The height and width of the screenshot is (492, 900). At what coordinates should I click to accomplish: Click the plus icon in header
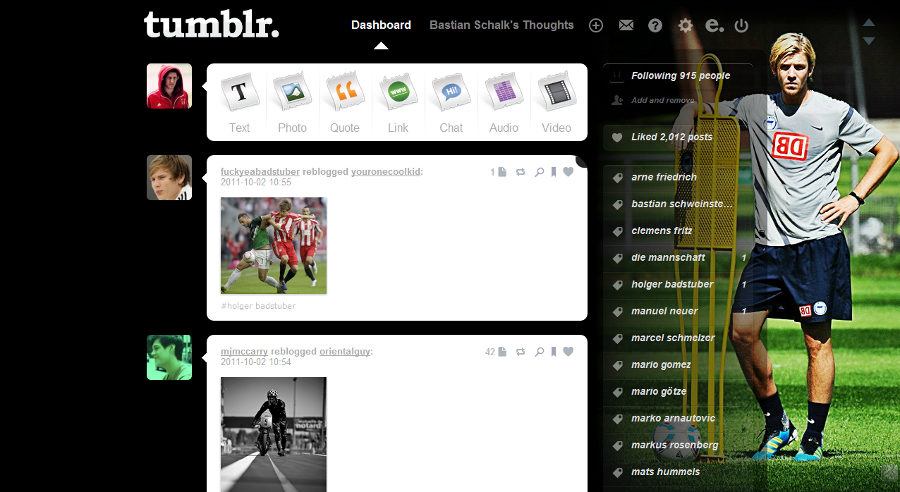(x=596, y=25)
